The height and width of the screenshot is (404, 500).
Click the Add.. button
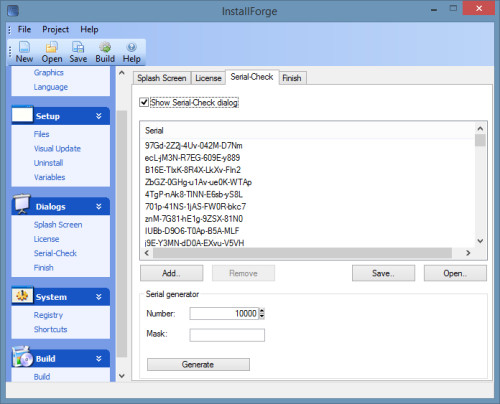172,273
